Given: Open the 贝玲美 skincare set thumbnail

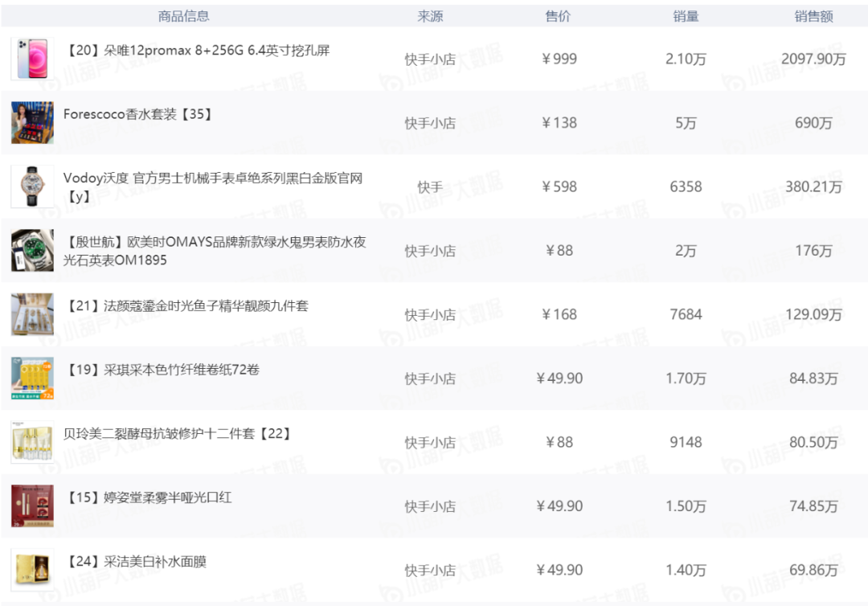Looking at the screenshot, I should pyautogui.click(x=32, y=442).
